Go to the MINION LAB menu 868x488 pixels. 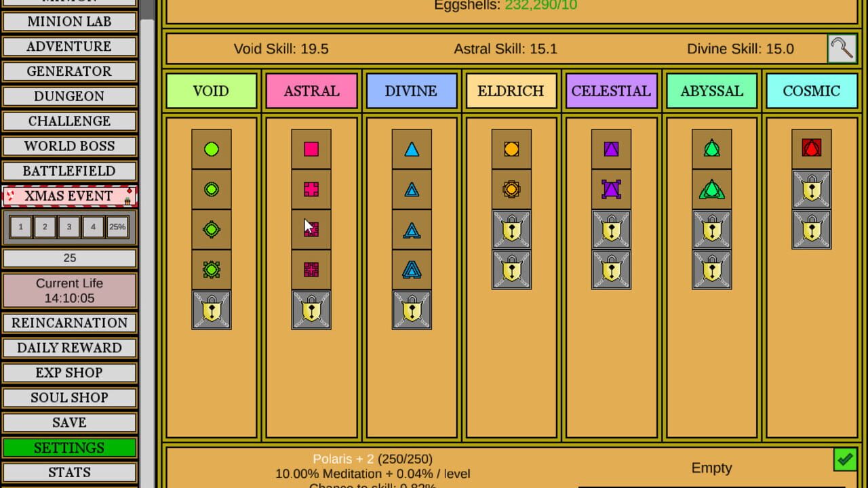pos(69,21)
